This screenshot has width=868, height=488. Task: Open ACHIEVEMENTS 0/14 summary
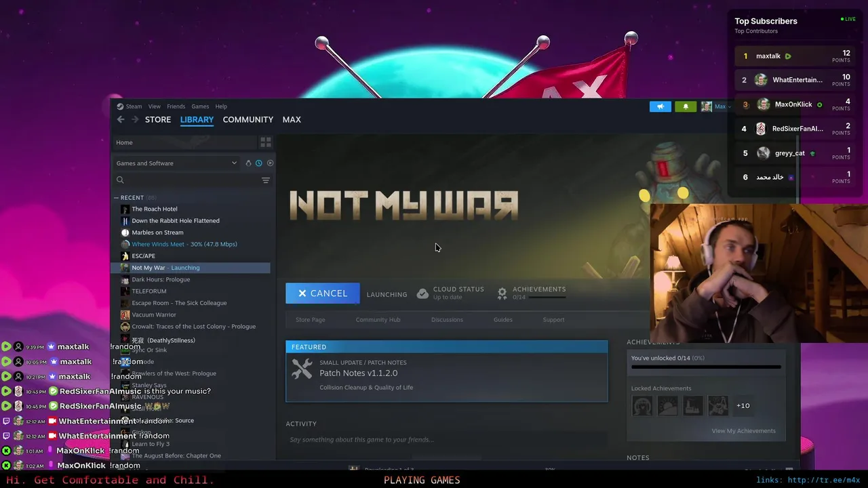[x=538, y=293]
